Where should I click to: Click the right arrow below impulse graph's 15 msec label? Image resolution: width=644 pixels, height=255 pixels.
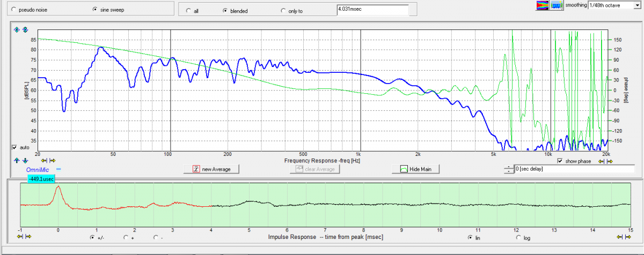[627, 236]
